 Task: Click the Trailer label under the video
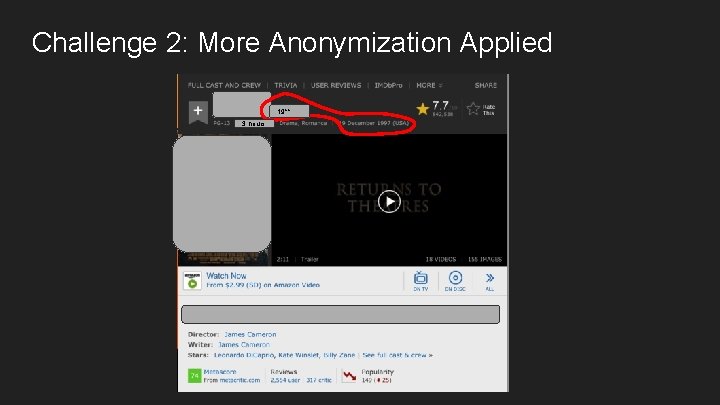click(x=309, y=259)
